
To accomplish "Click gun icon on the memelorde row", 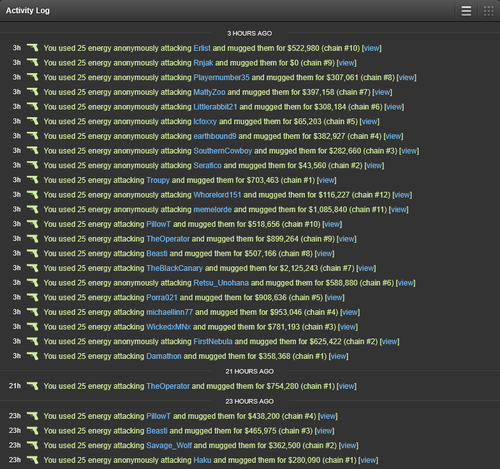I will coord(33,209).
